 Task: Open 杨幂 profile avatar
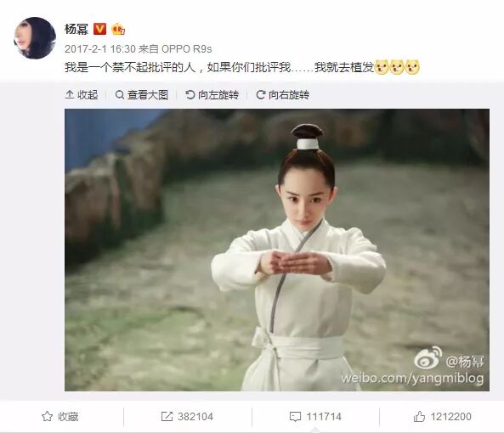click(x=35, y=38)
